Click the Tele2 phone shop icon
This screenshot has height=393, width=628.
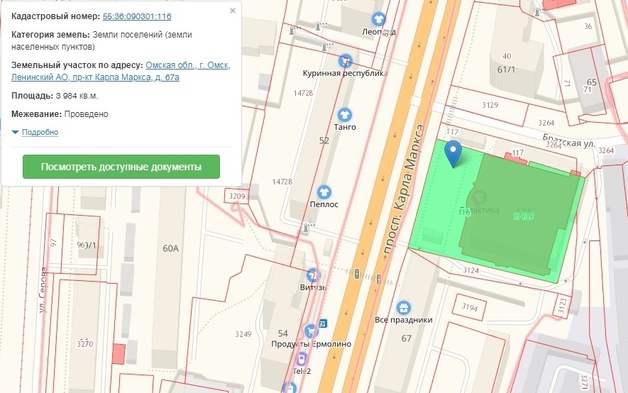[x=302, y=359]
